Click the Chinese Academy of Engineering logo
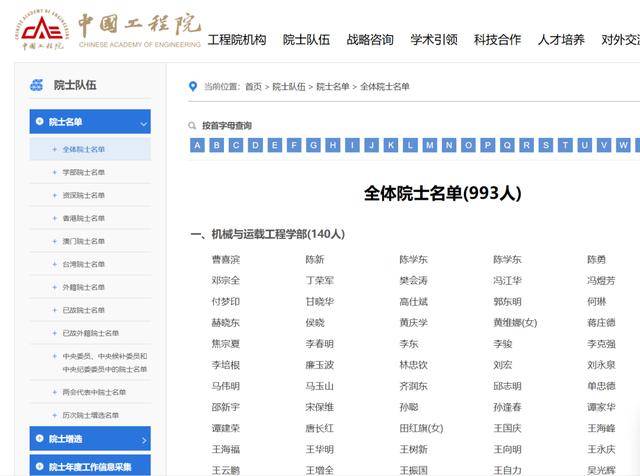The width and height of the screenshot is (640, 476). click(107, 30)
